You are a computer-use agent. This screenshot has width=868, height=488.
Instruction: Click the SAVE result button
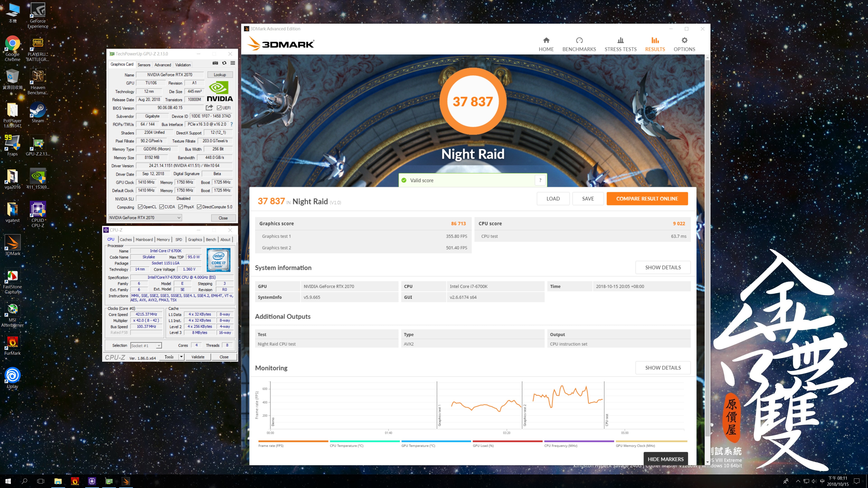(588, 199)
